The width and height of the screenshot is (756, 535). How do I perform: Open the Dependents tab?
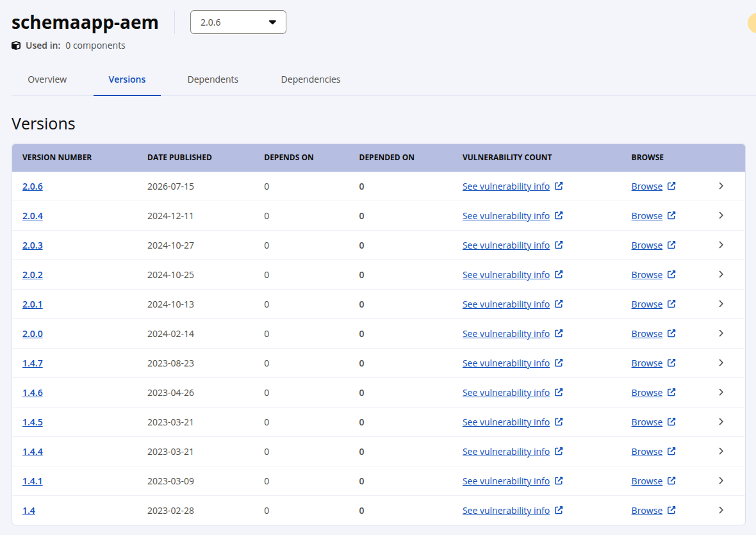tap(213, 79)
